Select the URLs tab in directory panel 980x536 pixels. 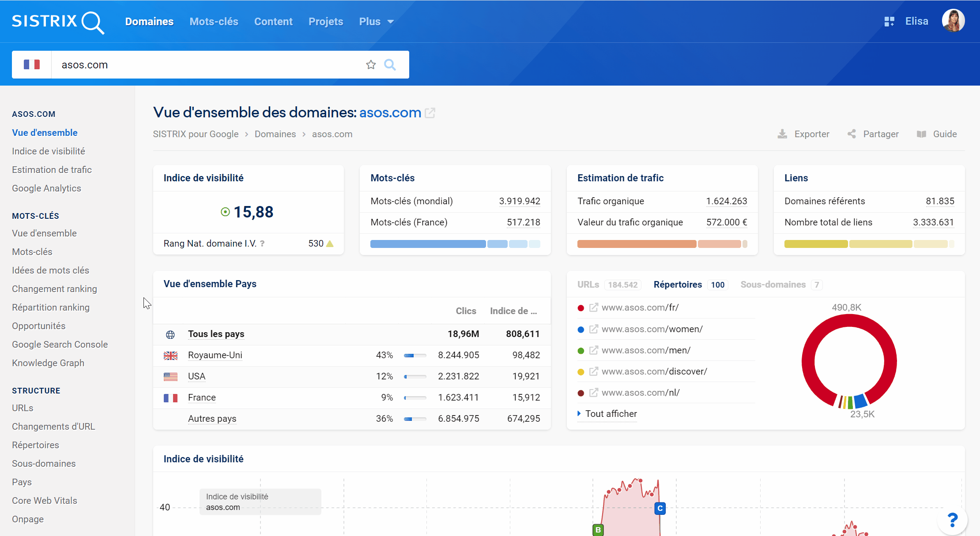(586, 285)
